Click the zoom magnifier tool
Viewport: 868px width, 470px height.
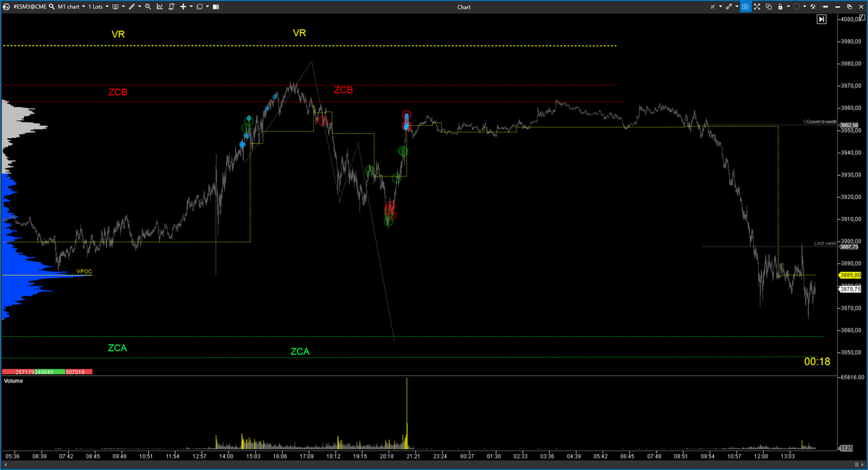pos(148,7)
